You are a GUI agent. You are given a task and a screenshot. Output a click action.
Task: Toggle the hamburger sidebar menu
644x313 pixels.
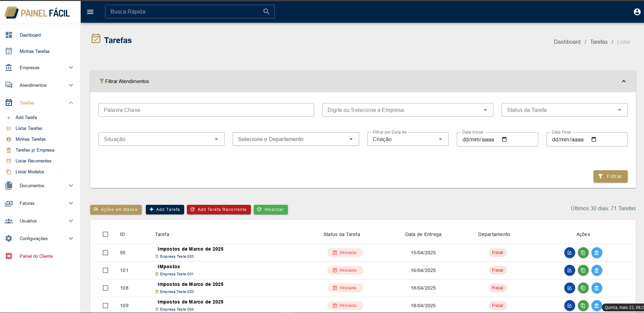click(x=90, y=12)
